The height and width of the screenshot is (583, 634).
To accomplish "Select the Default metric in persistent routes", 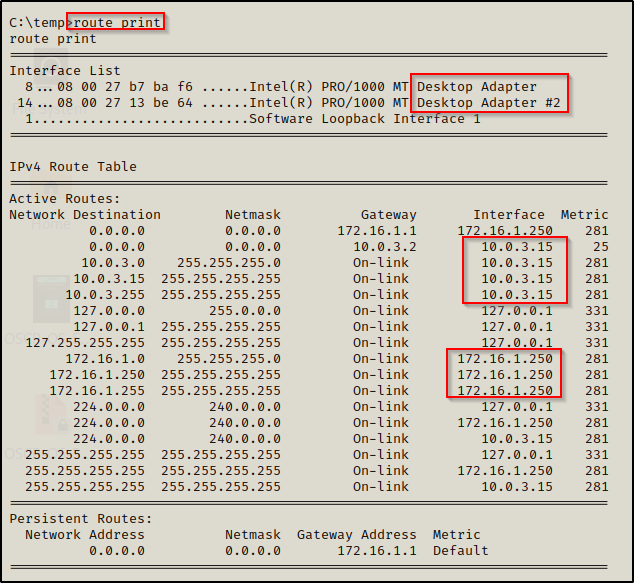I will [461, 551].
